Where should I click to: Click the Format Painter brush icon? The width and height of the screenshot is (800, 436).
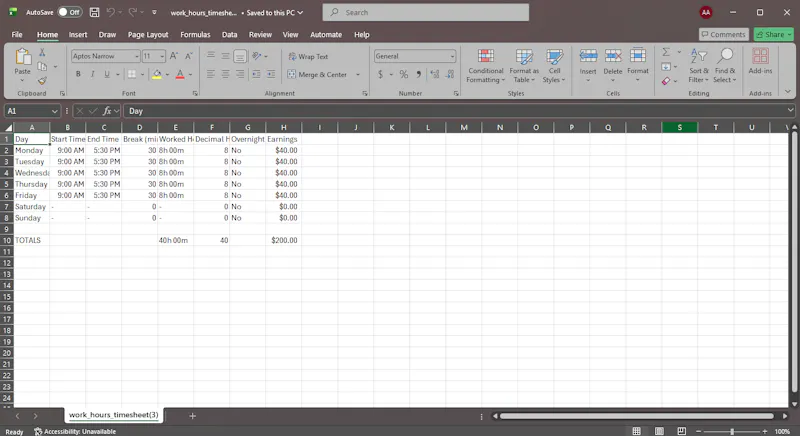(x=42, y=81)
